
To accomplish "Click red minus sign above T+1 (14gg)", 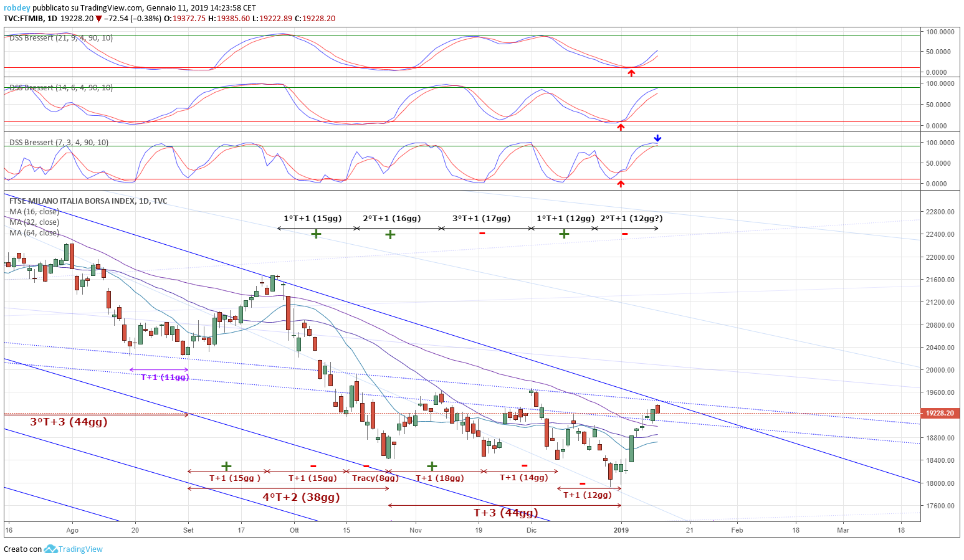I will [525, 465].
